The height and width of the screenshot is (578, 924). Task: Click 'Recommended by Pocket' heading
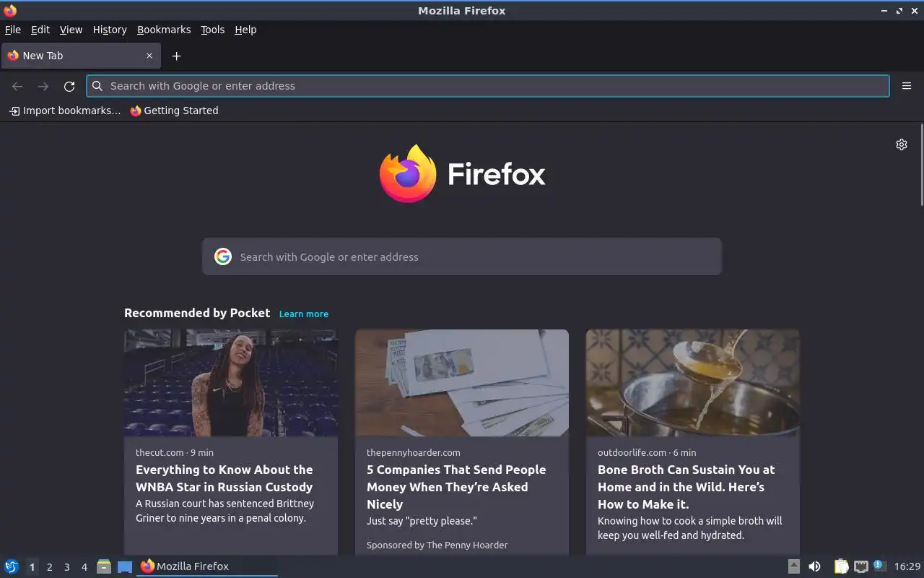coord(197,313)
